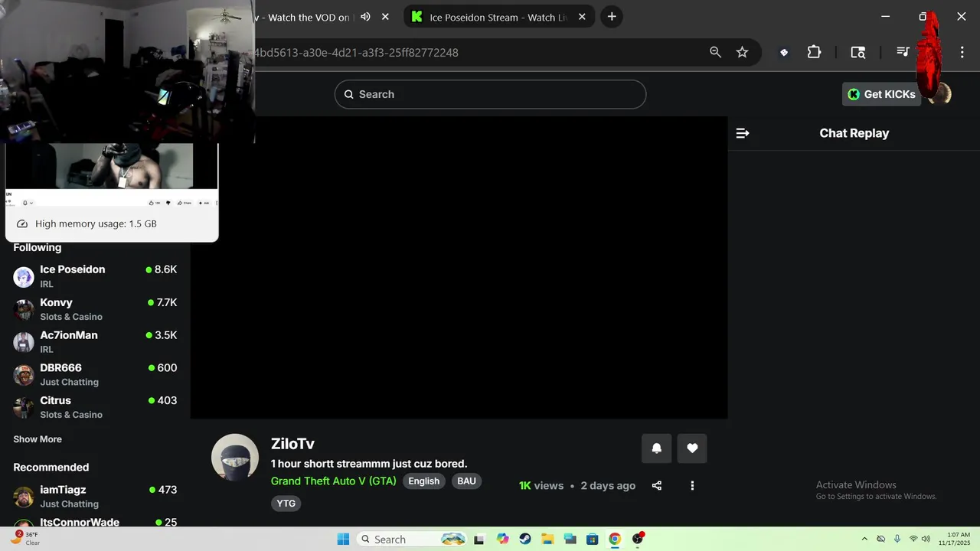The height and width of the screenshot is (551, 980).
Task: Open the volume tray icon
Action: pyautogui.click(x=926, y=539)
